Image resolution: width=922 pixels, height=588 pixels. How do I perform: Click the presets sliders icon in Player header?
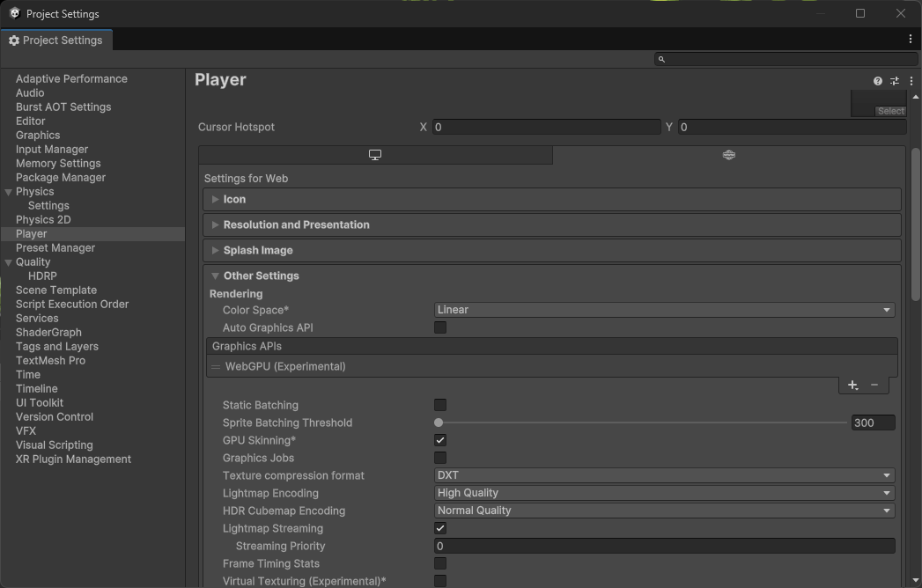[x=894, y=80]
